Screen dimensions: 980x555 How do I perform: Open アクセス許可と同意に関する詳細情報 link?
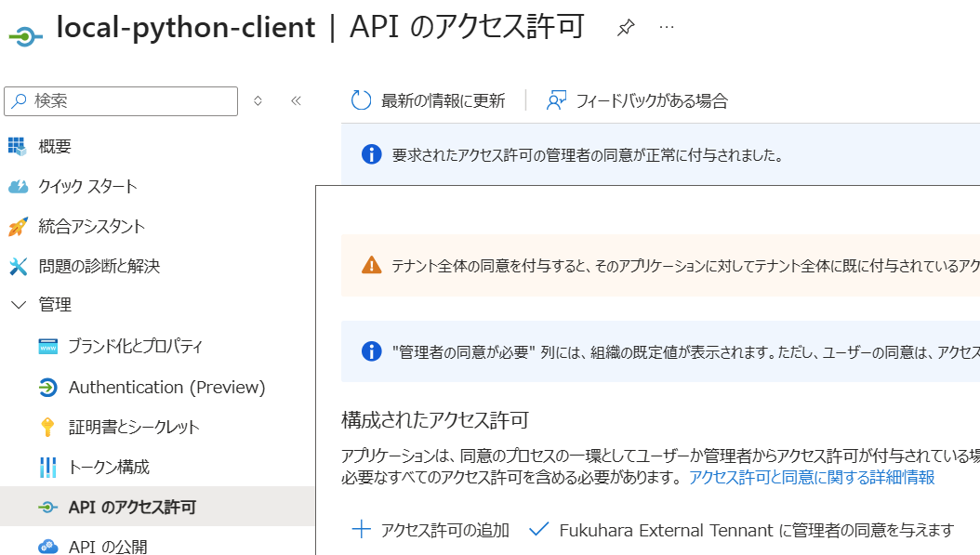click(x=812, y=478)
